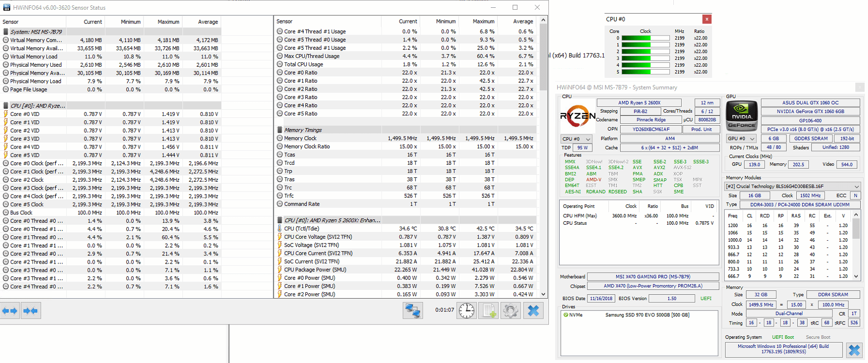Click the lightning icon beside Core #0 VID
Screen dimensions: 868x363
coord(6,114)
